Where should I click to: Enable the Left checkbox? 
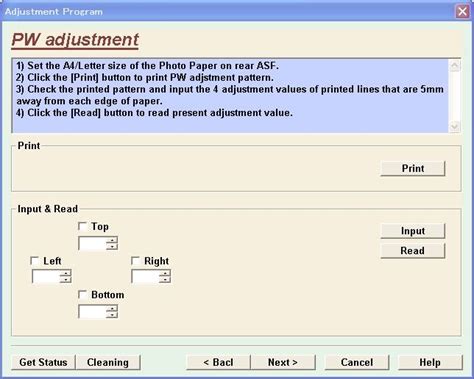click(34, 261)
